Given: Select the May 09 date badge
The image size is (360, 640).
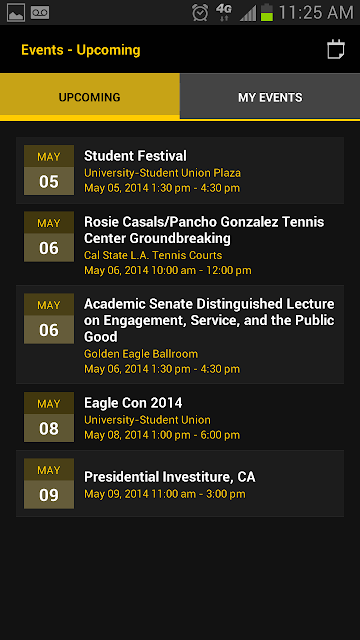Looking at the screenshot, I should click(49, 483).
